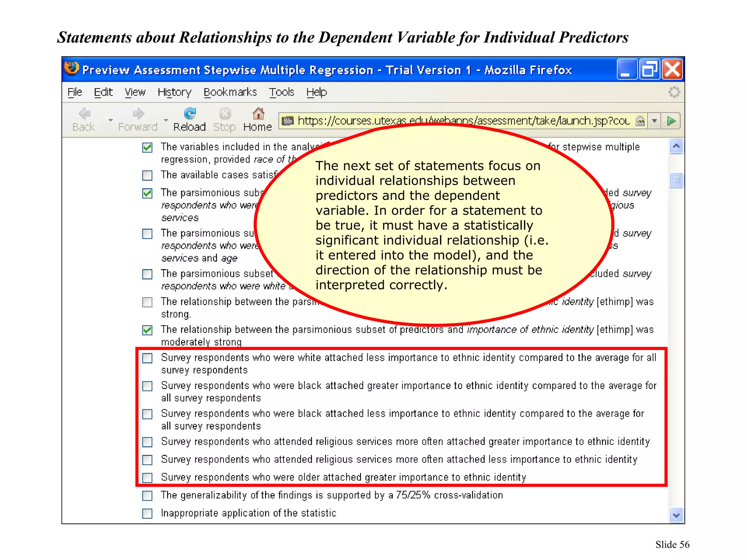747x560 pixels.
Task: Open the Edit menu
Action: (103, 92)
